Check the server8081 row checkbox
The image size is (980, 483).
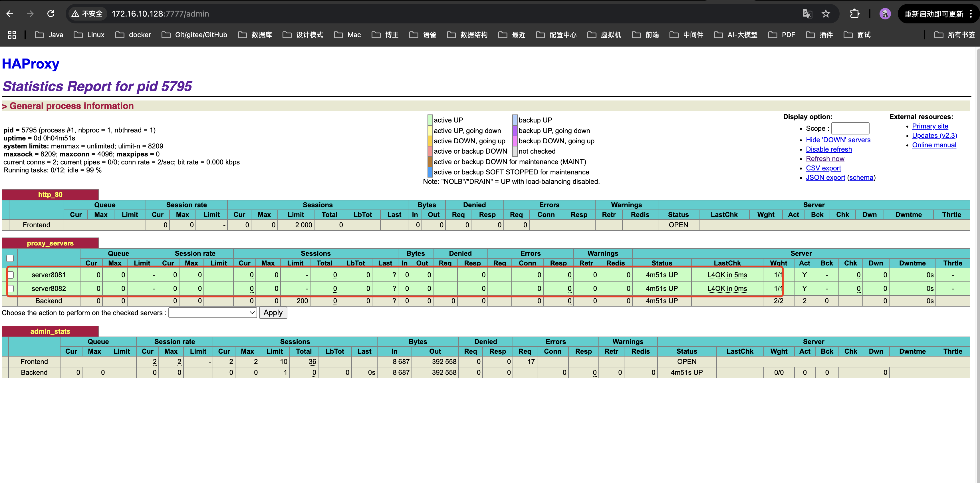pyautogui.click(x=11, y=274)
